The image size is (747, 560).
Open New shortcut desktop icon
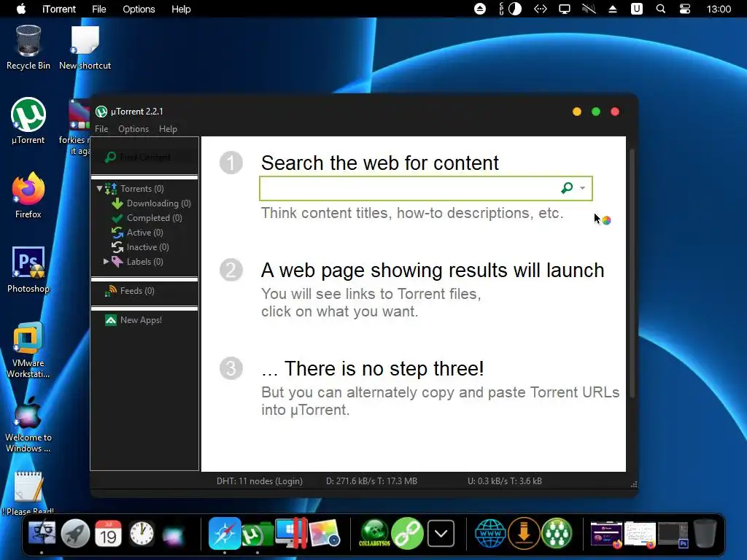(85, 47)
